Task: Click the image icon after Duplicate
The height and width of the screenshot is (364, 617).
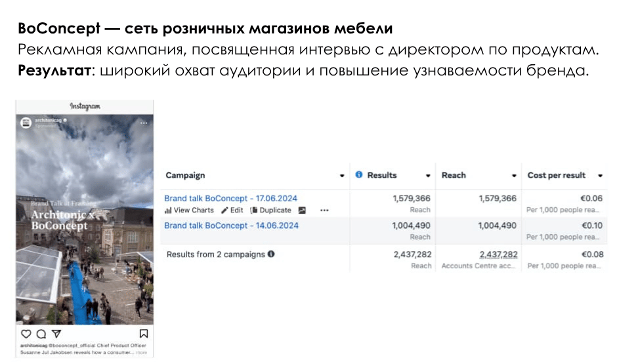Action: [302, 211]
